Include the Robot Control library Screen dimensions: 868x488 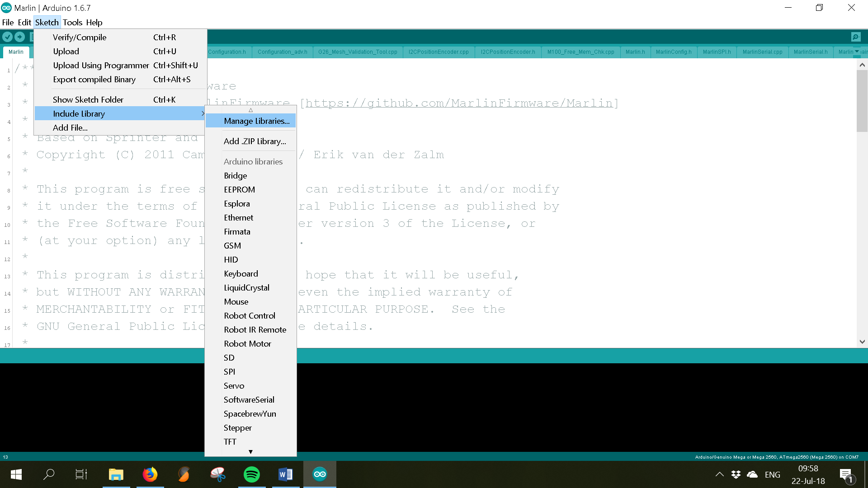pyautogui.click(x=251, y=316)
